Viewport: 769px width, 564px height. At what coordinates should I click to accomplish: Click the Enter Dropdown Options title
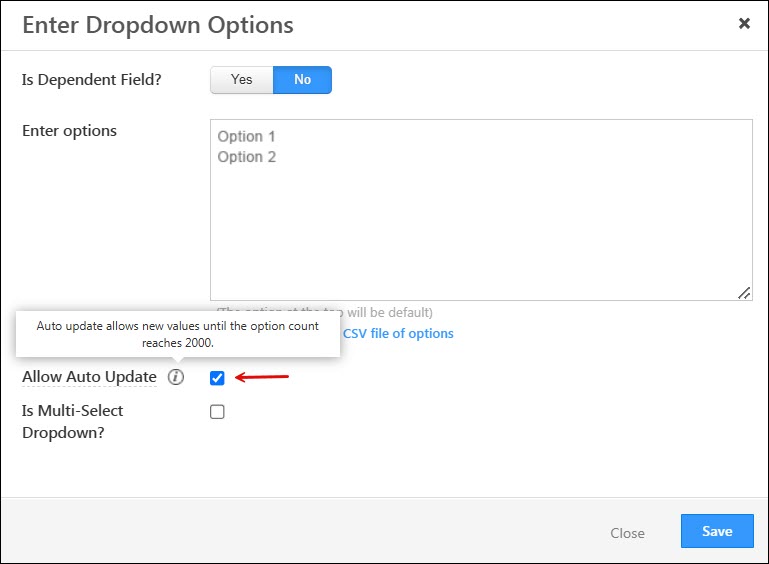point(158,25)
